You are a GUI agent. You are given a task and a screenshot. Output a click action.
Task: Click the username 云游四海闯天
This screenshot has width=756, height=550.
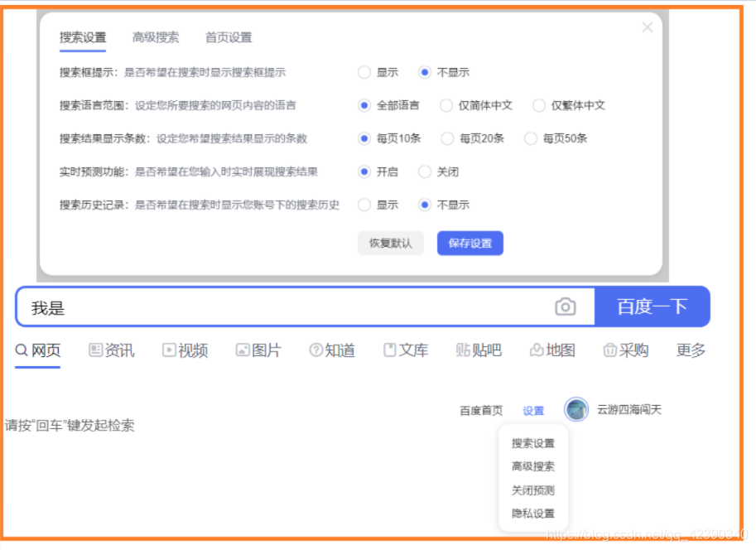(629, 410)
